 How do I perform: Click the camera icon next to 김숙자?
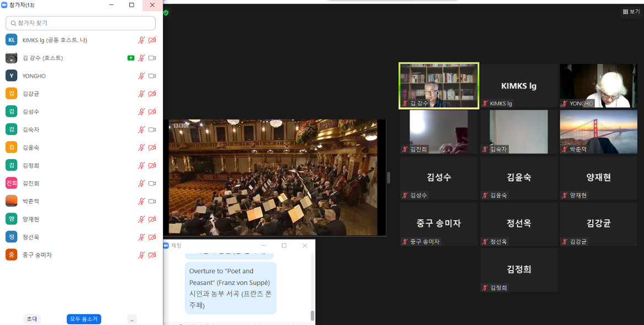(x=152, y=129)
